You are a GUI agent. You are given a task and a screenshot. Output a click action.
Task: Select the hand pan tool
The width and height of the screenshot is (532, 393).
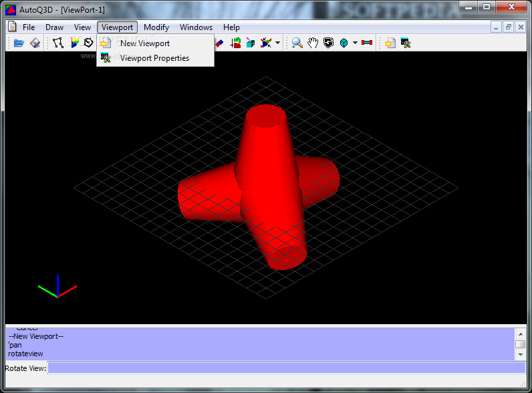point(313,43)
